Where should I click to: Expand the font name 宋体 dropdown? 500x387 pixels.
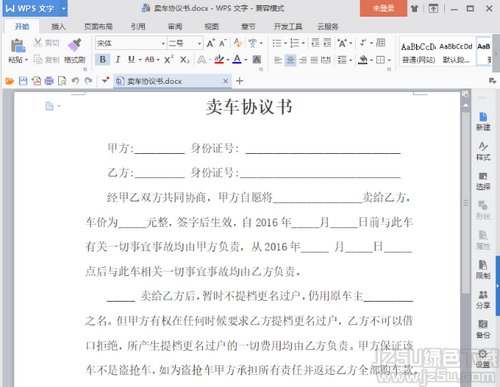coord(163,43)
